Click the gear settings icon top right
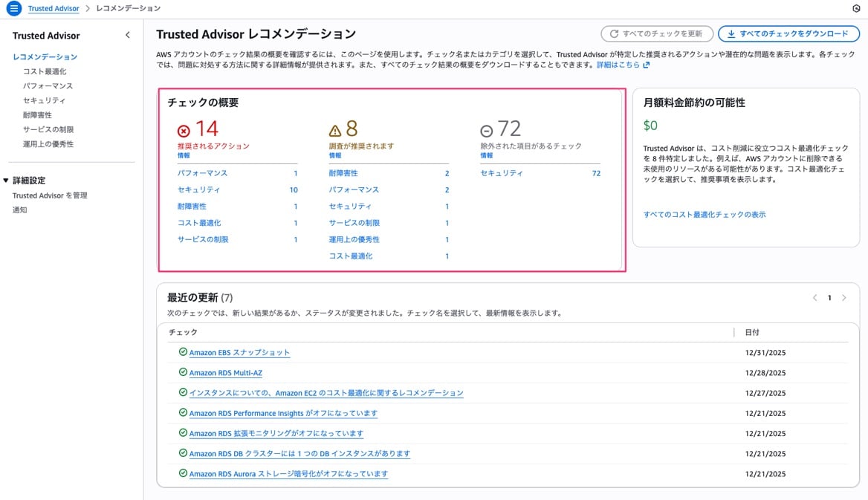This screenshot has height=500, width=868. point(856,10)
